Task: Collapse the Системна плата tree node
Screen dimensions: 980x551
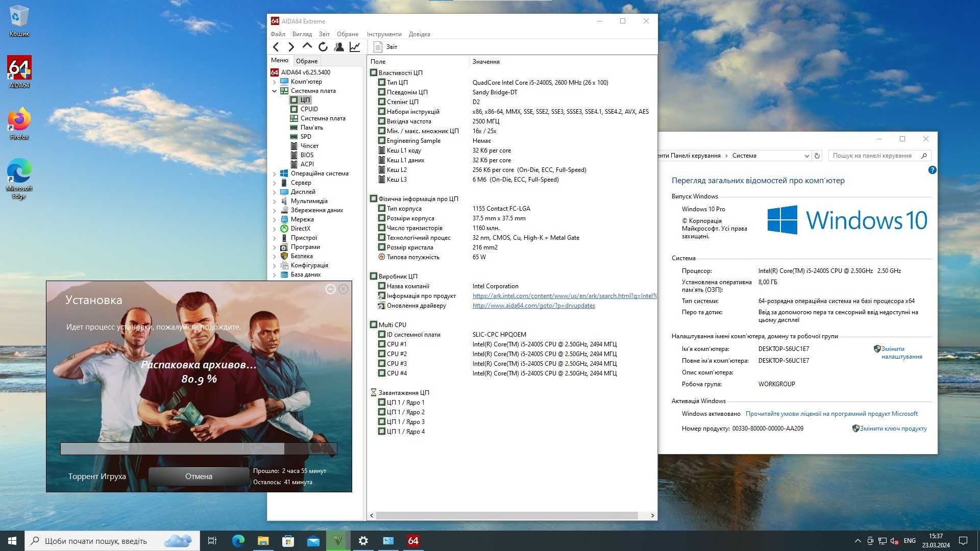Action: point(274,91)
